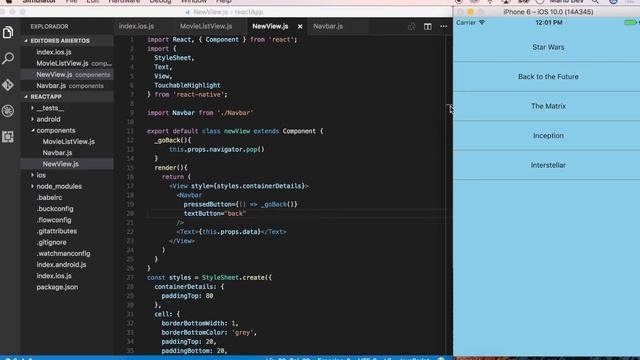Collapse the components folder
This screenshot has height=360, width=640.
pyautogui.click(x=56, y=131)
